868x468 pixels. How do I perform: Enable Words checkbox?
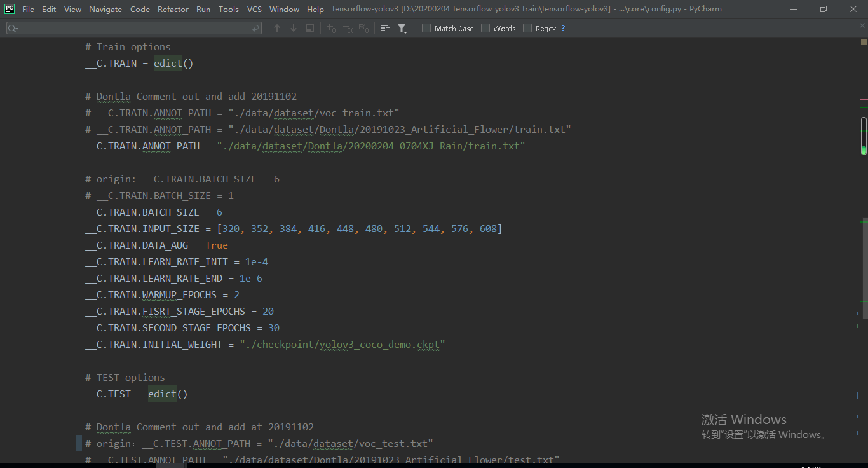[x=485, y=29]
